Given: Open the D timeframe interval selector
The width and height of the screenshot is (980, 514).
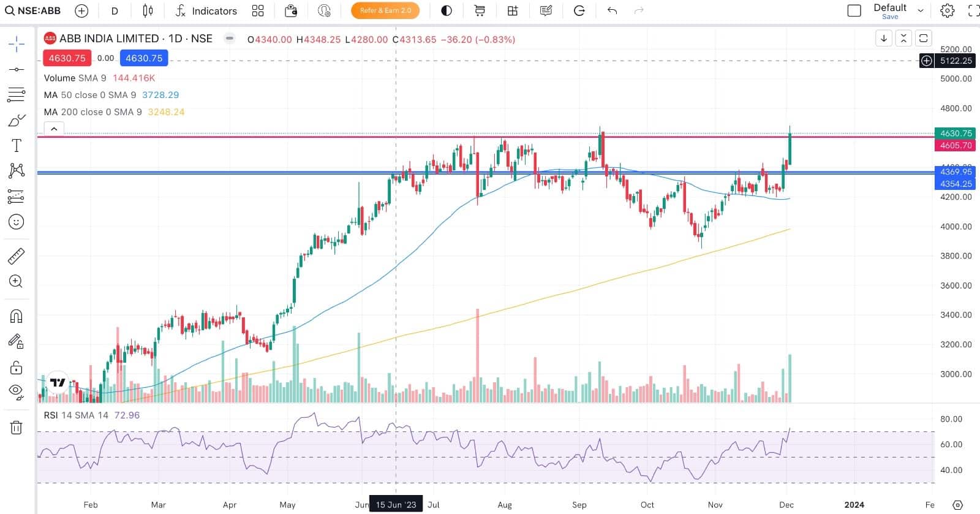Looking at the screenshot, I should click(x=115, y=10).
